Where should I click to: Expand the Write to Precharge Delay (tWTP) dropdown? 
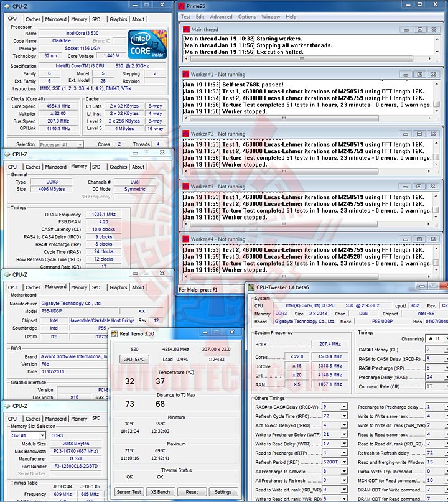344,434
